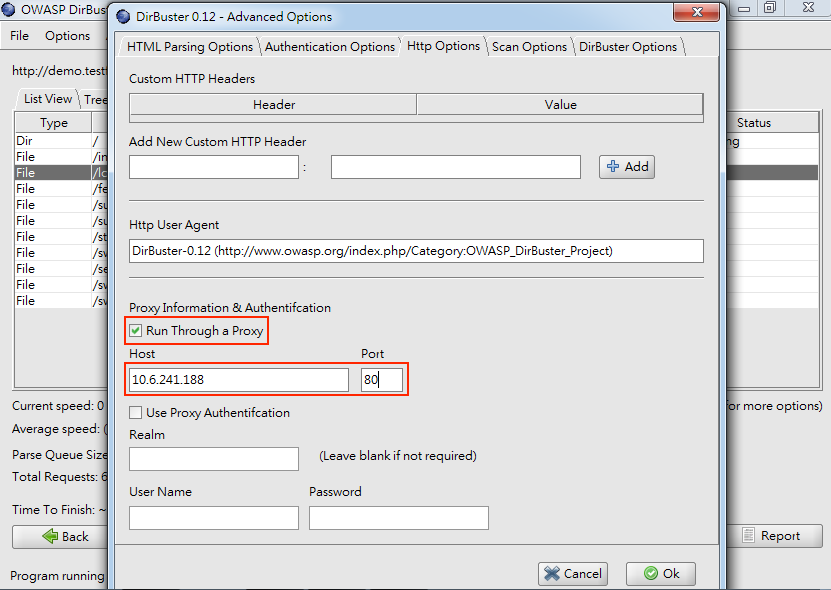The width and height of the screenshot is (831, 590).
Task: Select the Http Options tab
Action: tap(443, 46)
